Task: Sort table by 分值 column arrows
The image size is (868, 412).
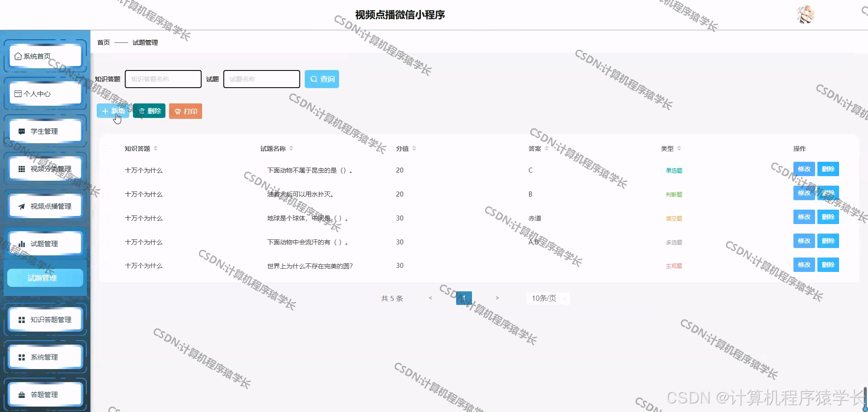Action: 414,149
